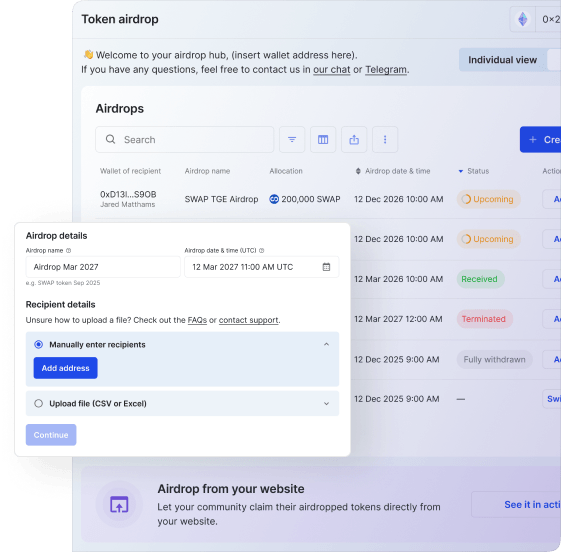Click the Ethereum network icon in header
This screenshot has height=552, width=561.
click(x=523, y=19)
